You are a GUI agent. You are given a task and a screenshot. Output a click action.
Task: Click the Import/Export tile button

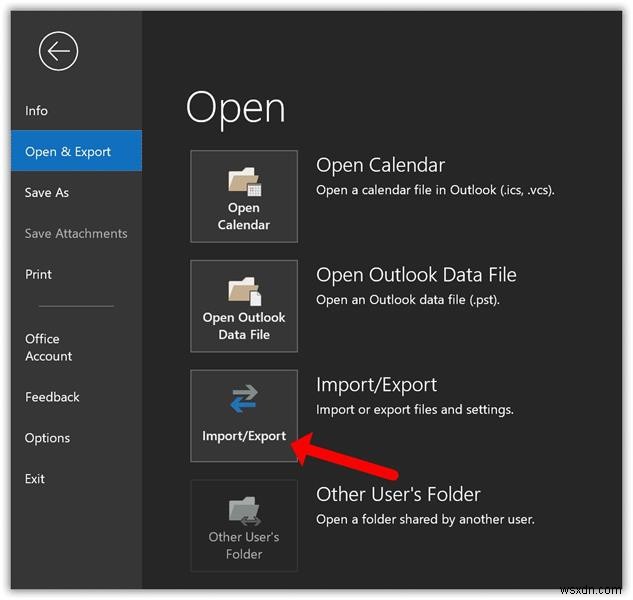[x=244, y=416]
